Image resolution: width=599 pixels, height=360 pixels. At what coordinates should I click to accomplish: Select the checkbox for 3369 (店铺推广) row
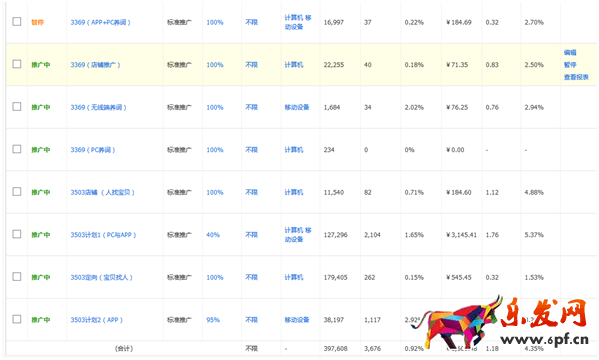click(x=17, y=64)
